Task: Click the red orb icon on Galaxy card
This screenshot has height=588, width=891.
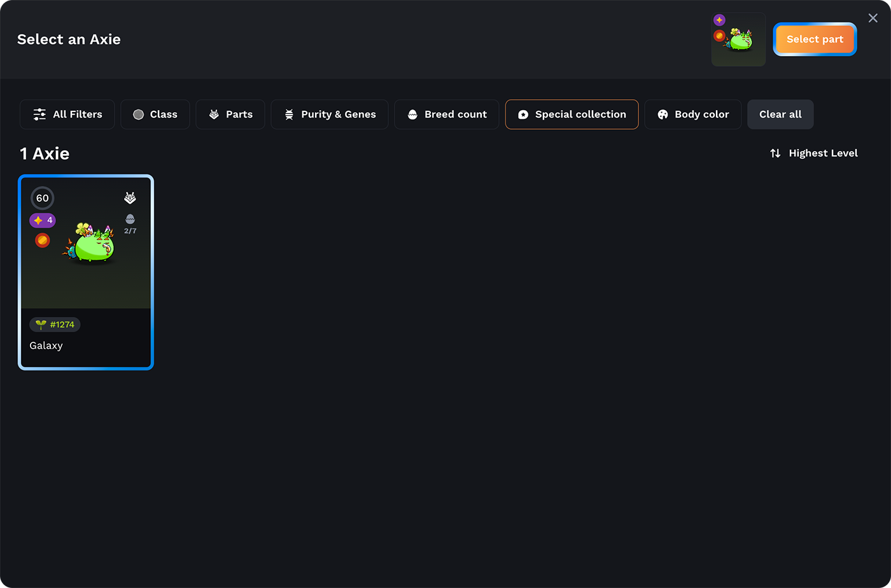Action: point(43,241)
